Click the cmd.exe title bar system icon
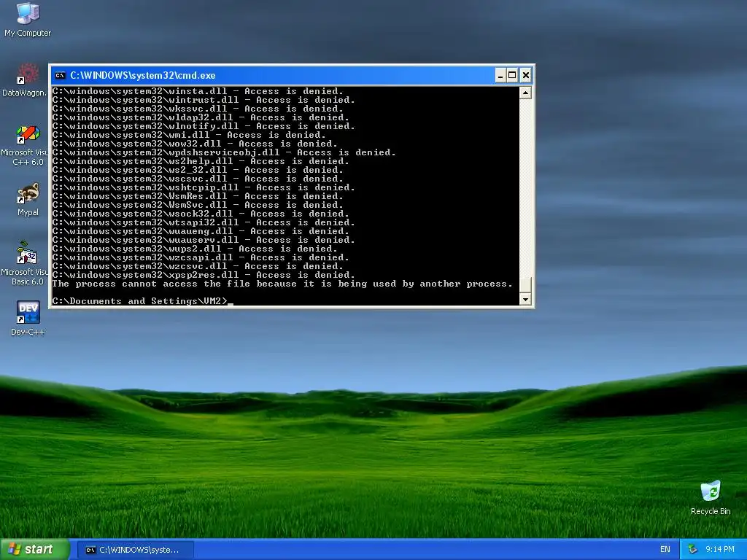The image size is (747, 560). coord(60,75)
